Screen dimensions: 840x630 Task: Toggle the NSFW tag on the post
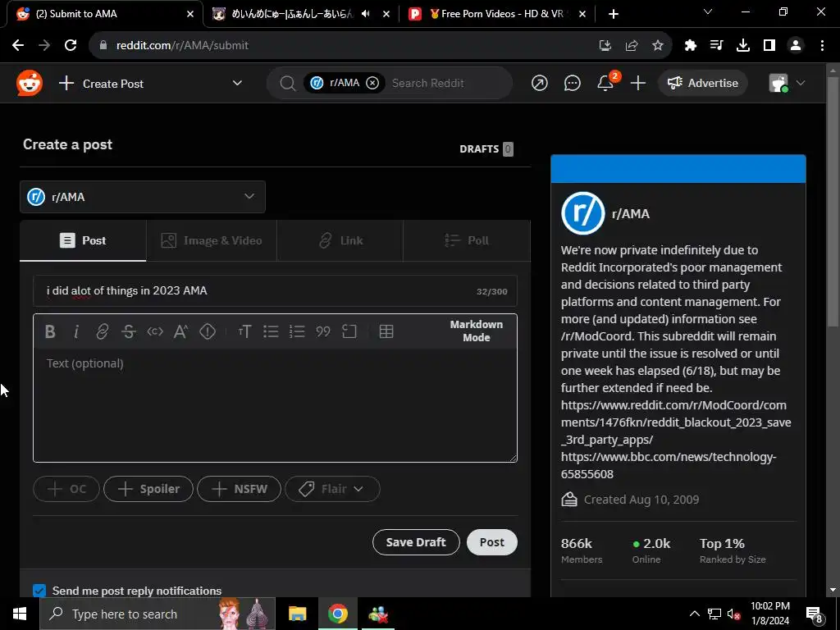[239, 489]
